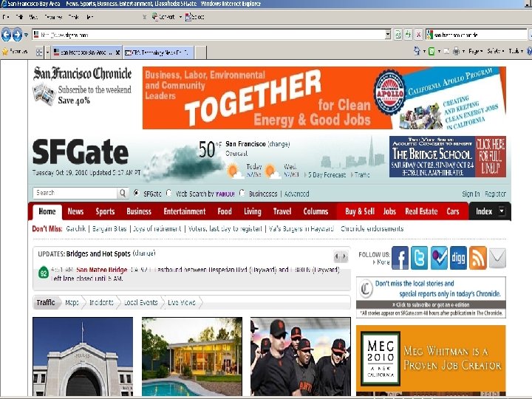This screenshot has width=532, height=399.
Task: Click the green CA-92 highway shield icon
Action: tap(44, 273)
